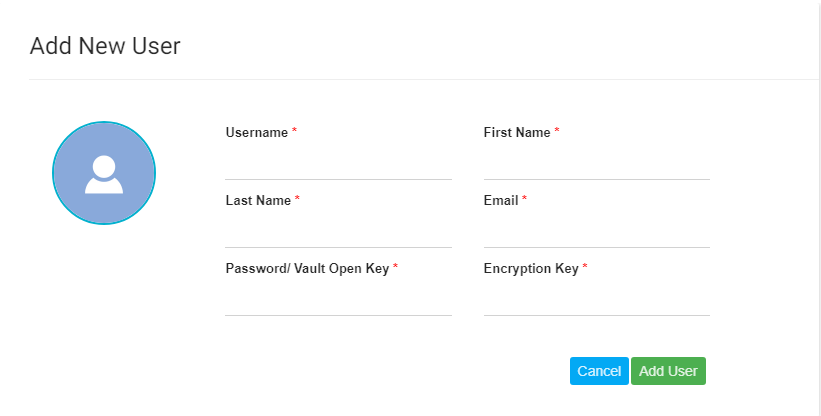Click the red asterisk next to Email
Screen dimensions: 821x416
coord(524,200)
